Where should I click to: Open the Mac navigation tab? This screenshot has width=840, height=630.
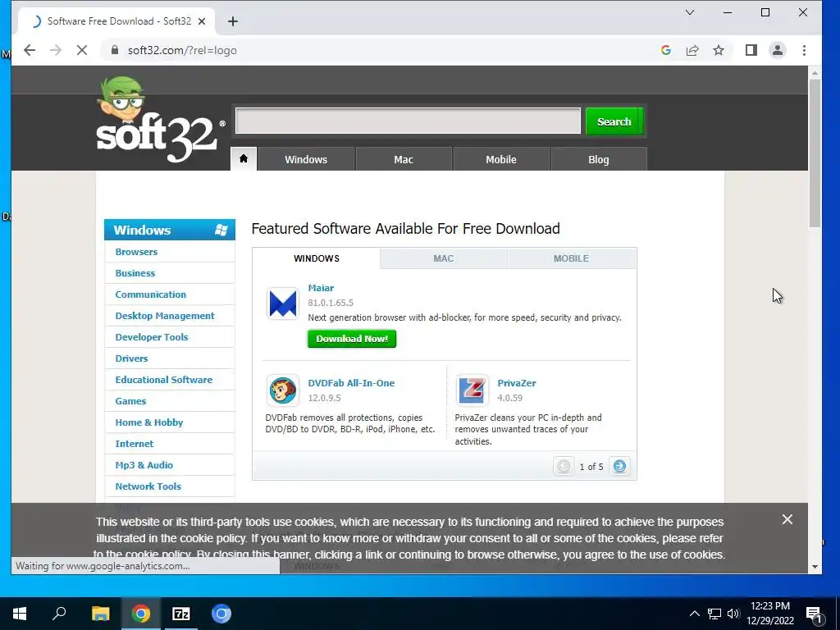[x=404, y=159]
